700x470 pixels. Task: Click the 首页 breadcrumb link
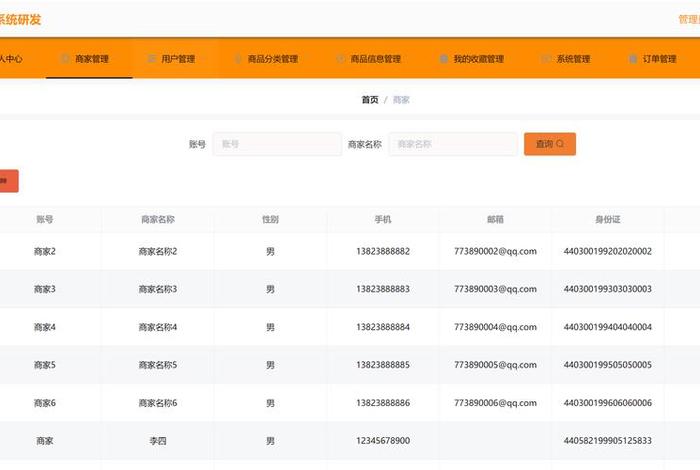point(370,100)
